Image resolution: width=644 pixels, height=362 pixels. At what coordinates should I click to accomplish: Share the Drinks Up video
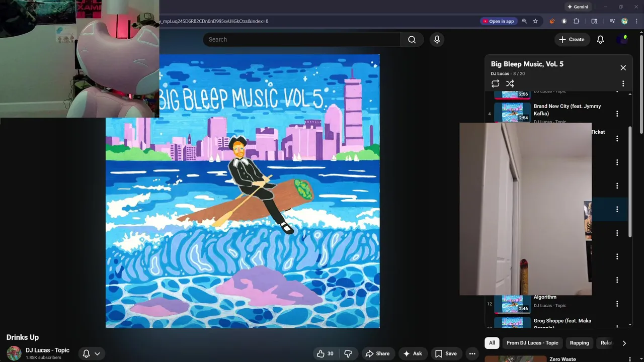point(377,353)
